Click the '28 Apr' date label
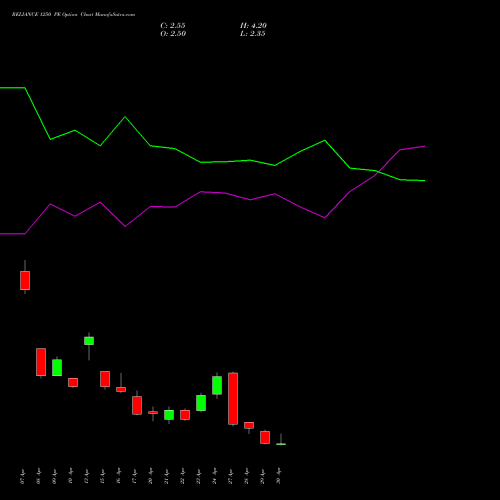 tap(247, 476)
